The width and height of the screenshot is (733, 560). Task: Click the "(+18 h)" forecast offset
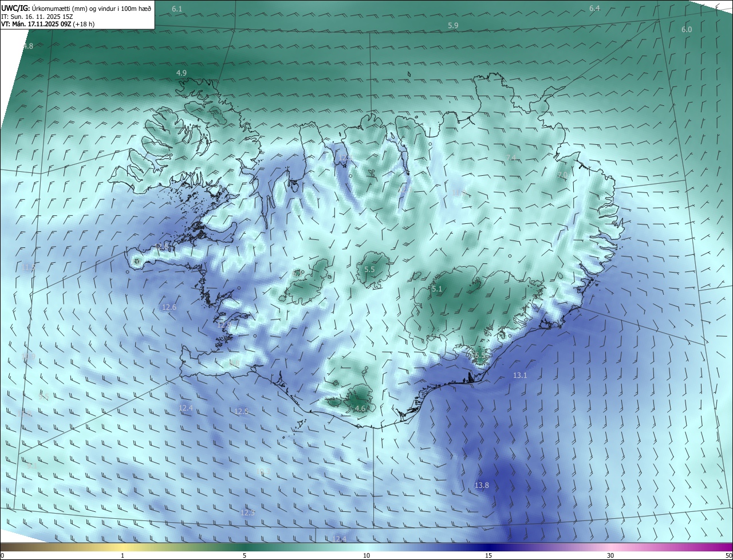coord(84,24)
